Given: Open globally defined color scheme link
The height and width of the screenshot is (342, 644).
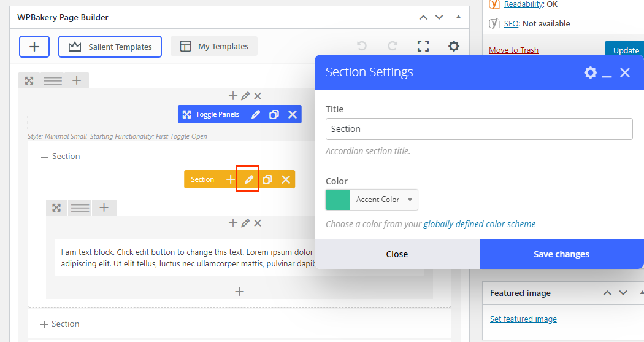Looking at the screenshot, I should pyautogui.click(x=479, y=224).
